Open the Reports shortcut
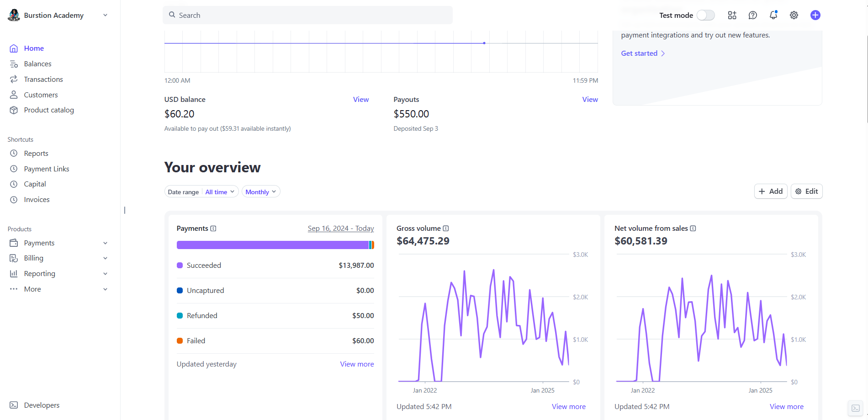 point(36,154)
